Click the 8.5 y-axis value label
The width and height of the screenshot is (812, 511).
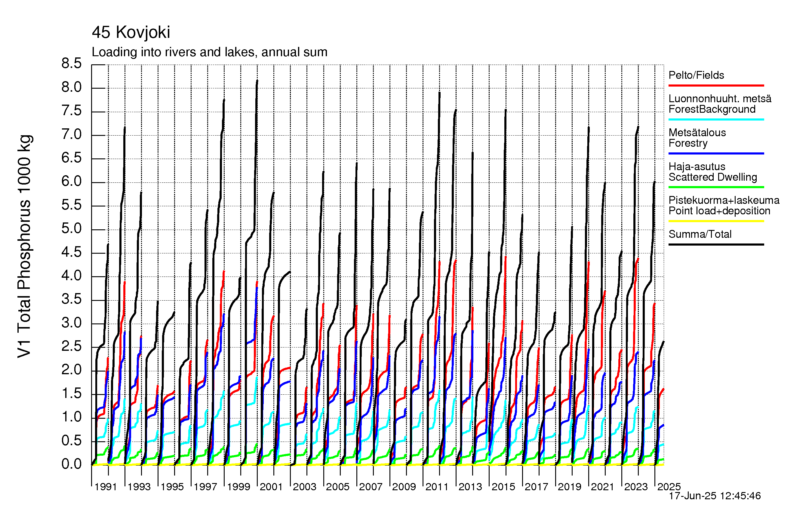click(x=72, y=63)
